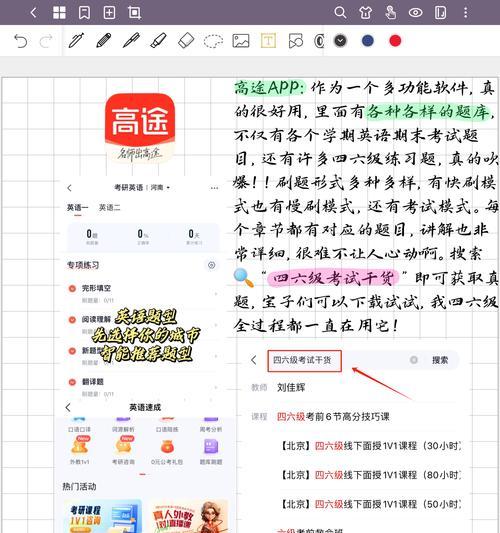Open the 阅读理解 practice row
The height and width of the screenshot is (533, 500).
(x=143, y=325)
